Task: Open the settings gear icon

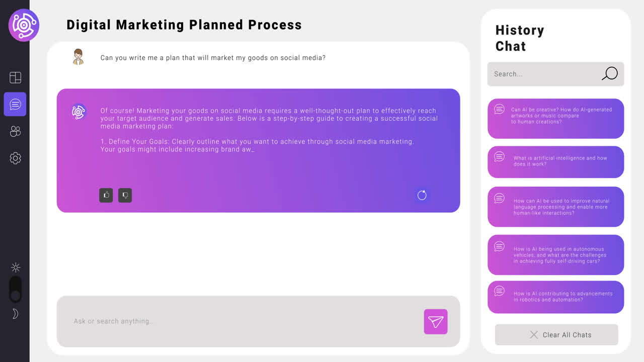Action: pyautogui.click(x=15, y=158)
